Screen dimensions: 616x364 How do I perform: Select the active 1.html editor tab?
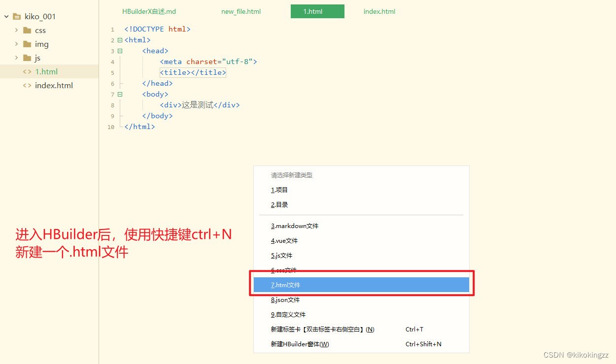coord(317,11)
